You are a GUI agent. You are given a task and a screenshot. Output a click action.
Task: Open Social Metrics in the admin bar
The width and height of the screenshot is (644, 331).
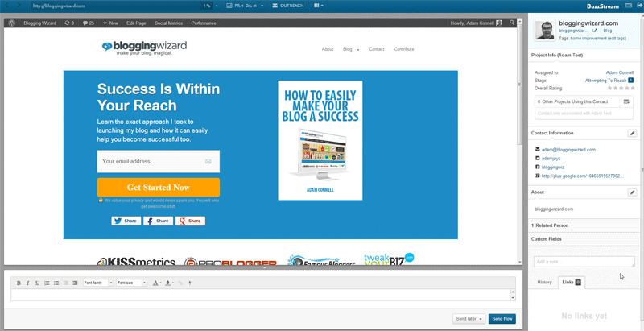[x=168, y=23]
